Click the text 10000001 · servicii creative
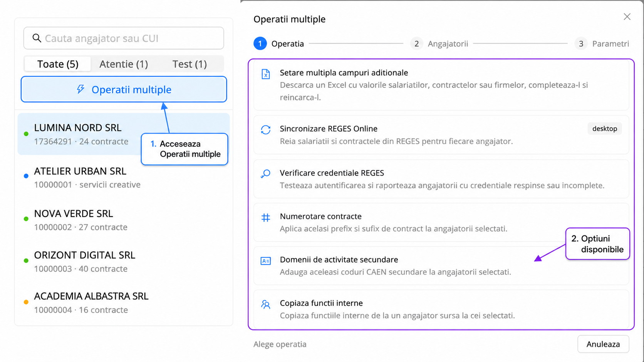Screen dimensions: 644x362 pos(87,185)
